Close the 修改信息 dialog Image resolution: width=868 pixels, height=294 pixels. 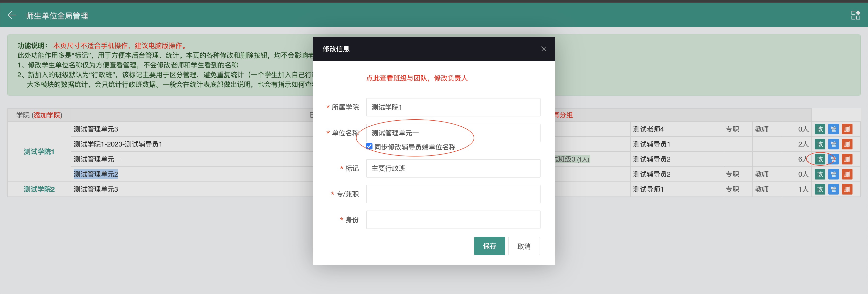click(543, 49)
